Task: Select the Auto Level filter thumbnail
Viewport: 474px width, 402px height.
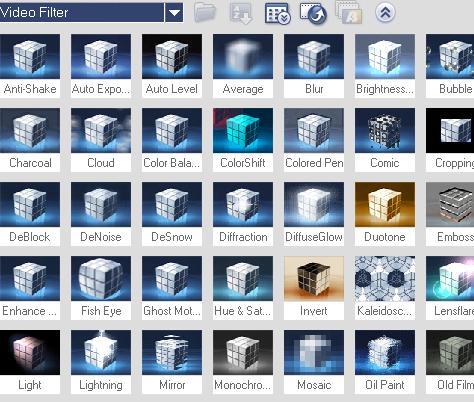Action: (172, 56)
